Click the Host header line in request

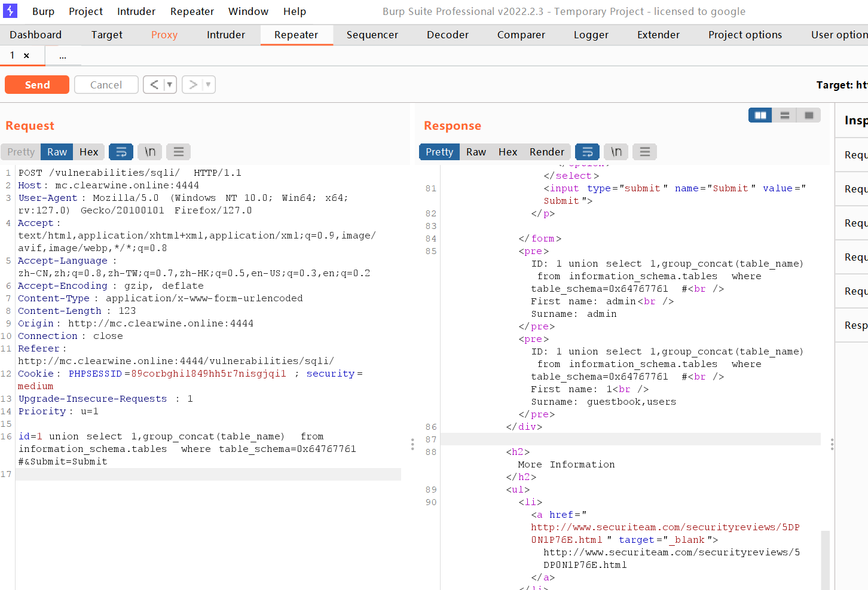click(108, 185)
